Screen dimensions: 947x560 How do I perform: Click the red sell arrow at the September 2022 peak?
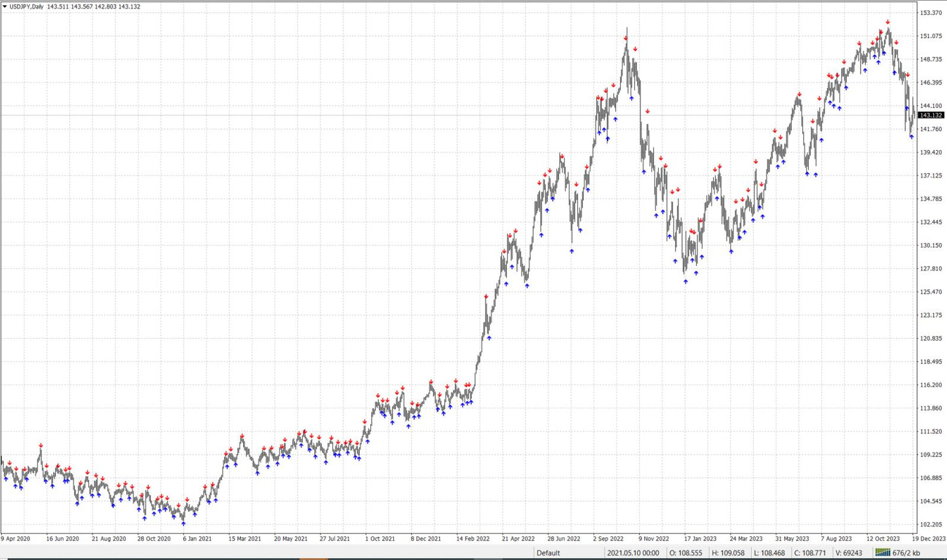point(625,37)
